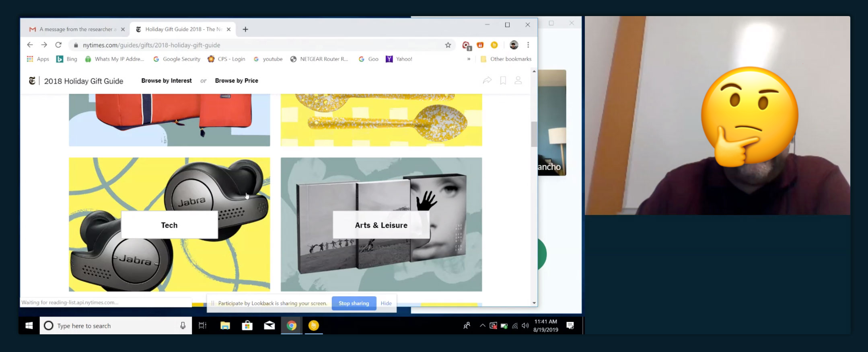The height and width of the screenshot is (352, 868).
Task: Reload the nytimes gift guide page
Action: (58, 45)
